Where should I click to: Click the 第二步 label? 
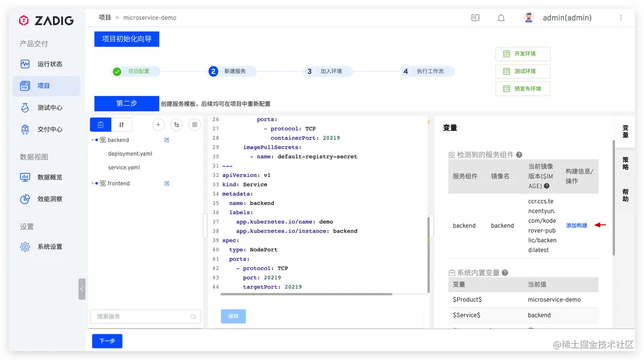pyautogui.click(x=127, y=103)
